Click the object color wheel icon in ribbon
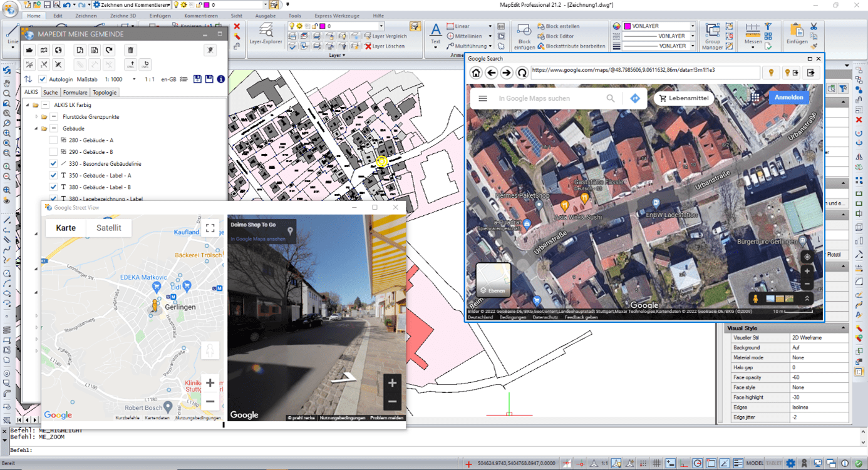 tap(616, 26)
